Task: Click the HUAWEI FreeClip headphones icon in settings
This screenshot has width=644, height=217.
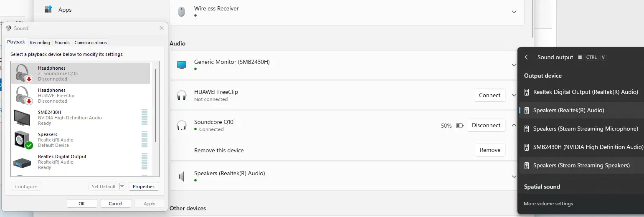Action: (182, 95)
